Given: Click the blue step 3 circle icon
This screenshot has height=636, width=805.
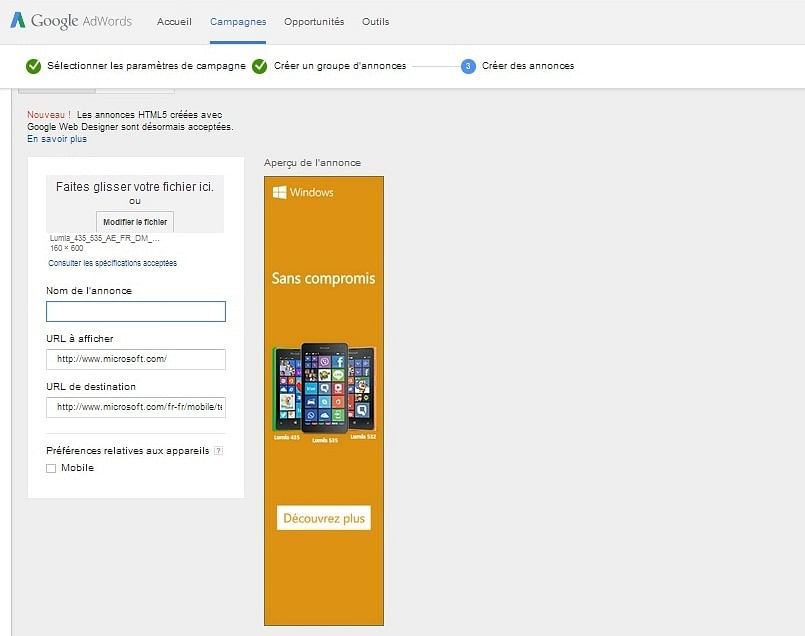Looking at the screenshot, I should coord(468,66).
